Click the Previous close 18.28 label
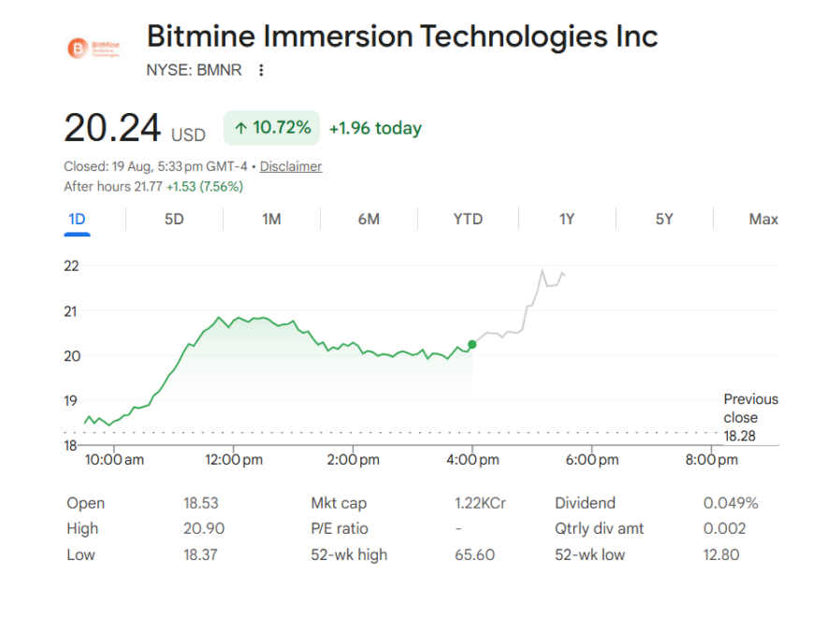This screenshot has width=840, height=631. pos(750,418)
